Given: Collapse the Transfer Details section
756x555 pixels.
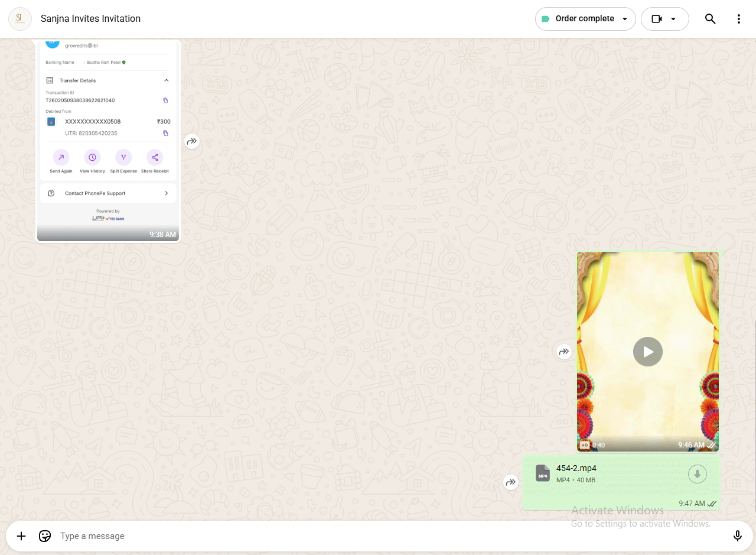Looking at the screenshot, I should tap(166, 80).
